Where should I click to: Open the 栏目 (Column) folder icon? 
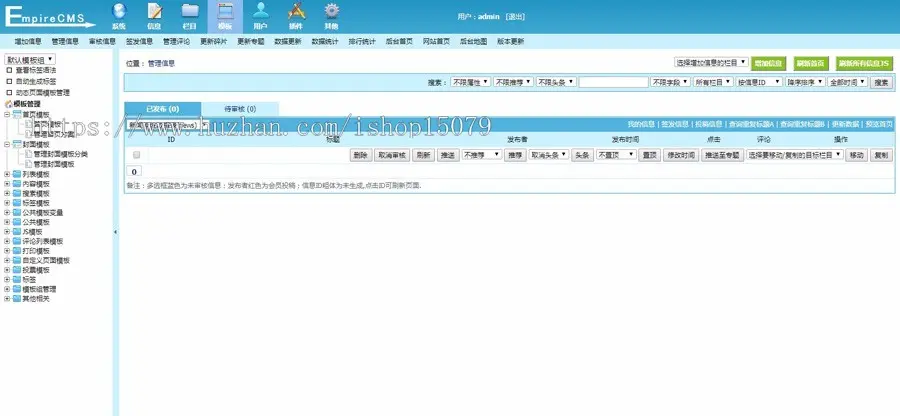(x=190, y=14)
